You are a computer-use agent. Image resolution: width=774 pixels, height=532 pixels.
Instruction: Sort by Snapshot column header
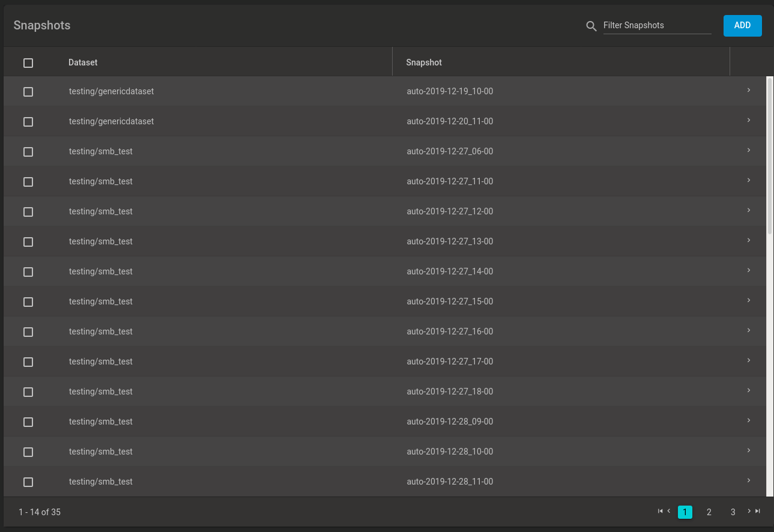(424, 62)
